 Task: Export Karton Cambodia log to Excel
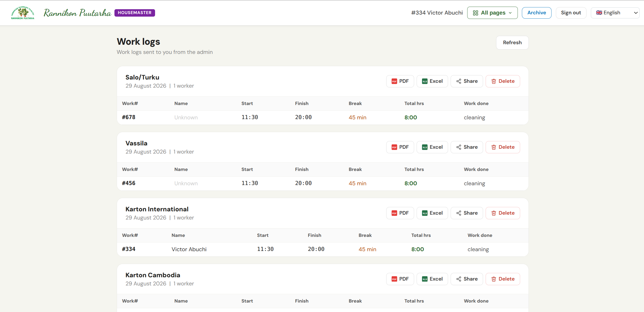[432, 279]
